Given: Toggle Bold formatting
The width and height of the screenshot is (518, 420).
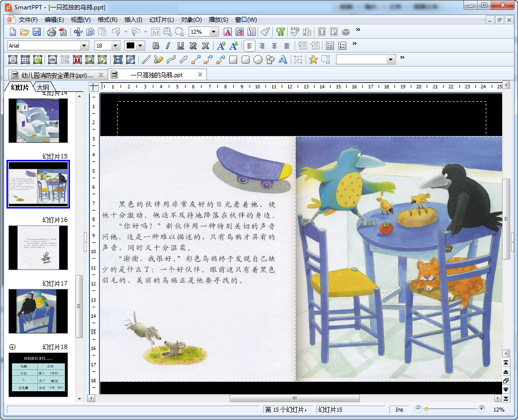Looking at the screenshot, I should (x=156, y=46).
